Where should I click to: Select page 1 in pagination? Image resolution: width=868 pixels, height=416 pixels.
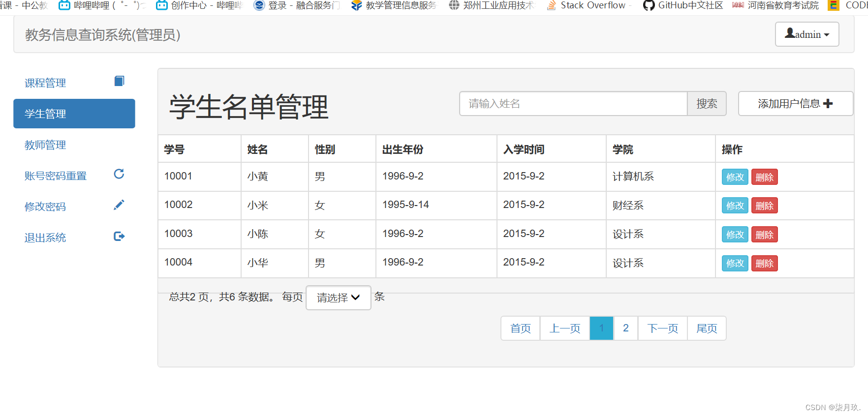coord(601,328)
